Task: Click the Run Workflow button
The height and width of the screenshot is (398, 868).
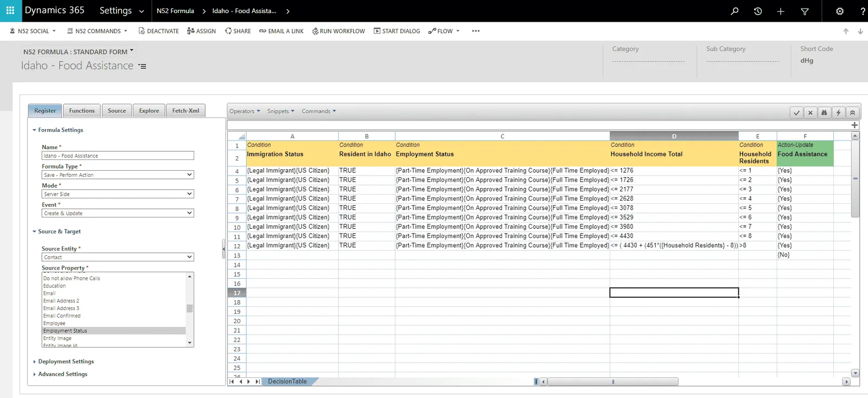Action: coord(339,31)
